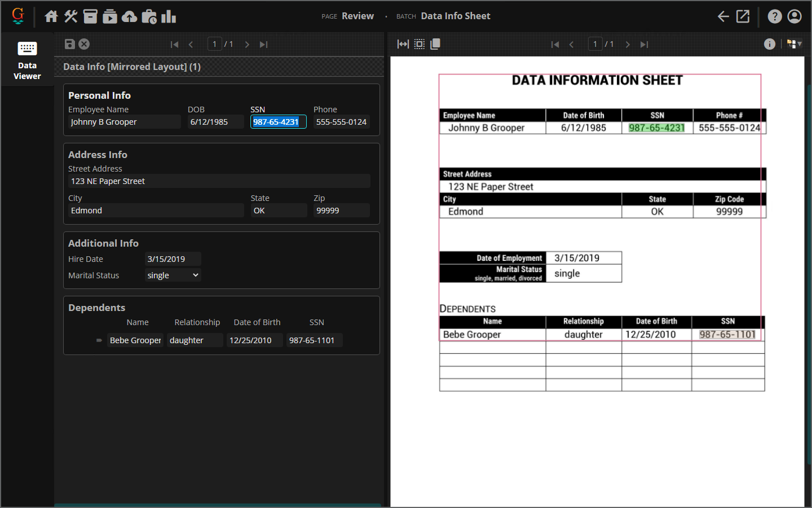Expand the folder tree dropdown in viewer
812x508 pixels.
[795, 44]
